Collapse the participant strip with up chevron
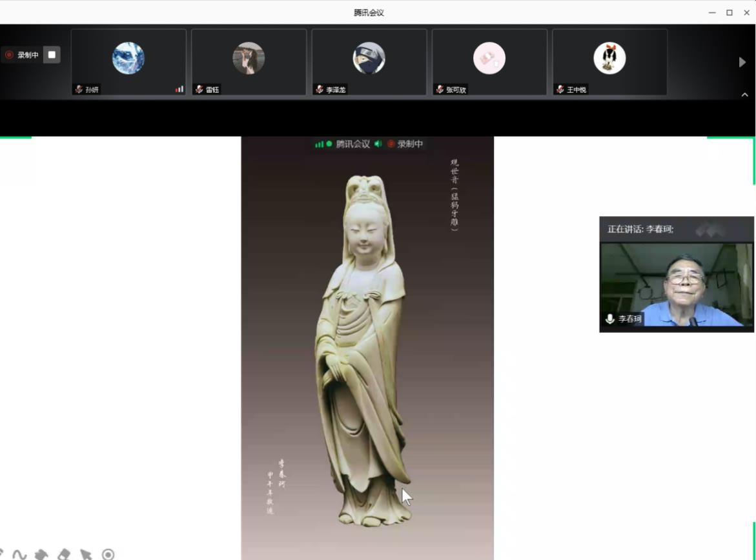756x560 pixels. [744, 95]
